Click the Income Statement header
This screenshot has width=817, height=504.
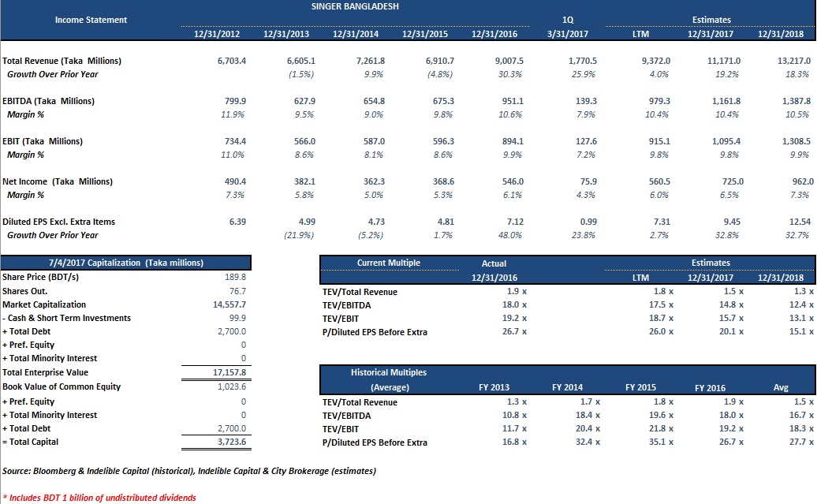pos(91,20)
